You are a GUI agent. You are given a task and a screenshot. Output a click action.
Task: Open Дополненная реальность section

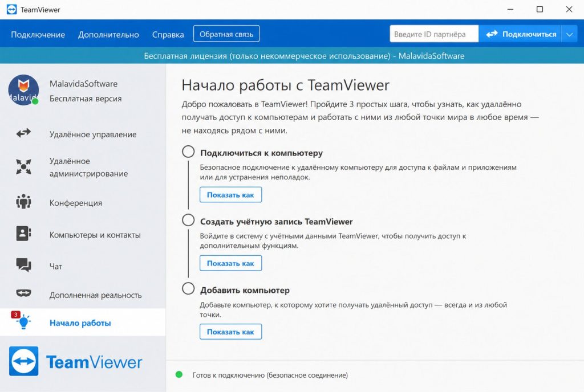83,295
